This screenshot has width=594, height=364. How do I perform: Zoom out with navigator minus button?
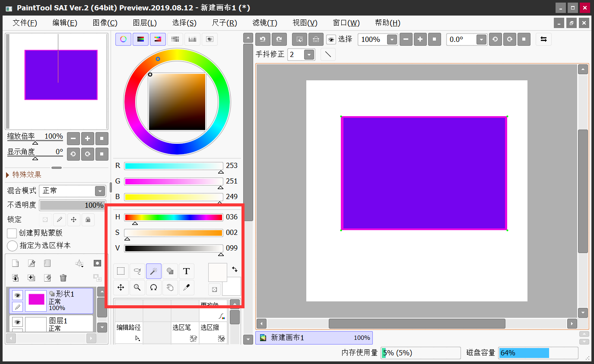(x=73, y=139)
